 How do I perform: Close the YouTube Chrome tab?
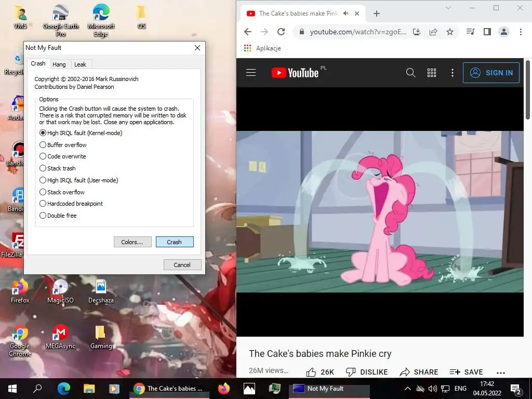click(357, 14)
